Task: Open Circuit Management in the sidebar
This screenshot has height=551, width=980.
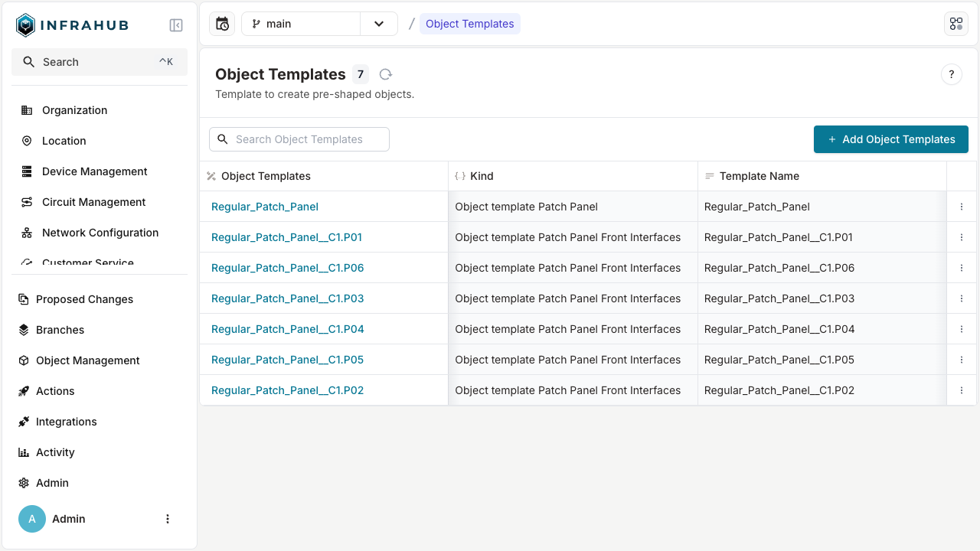Action: coord(93,202)
